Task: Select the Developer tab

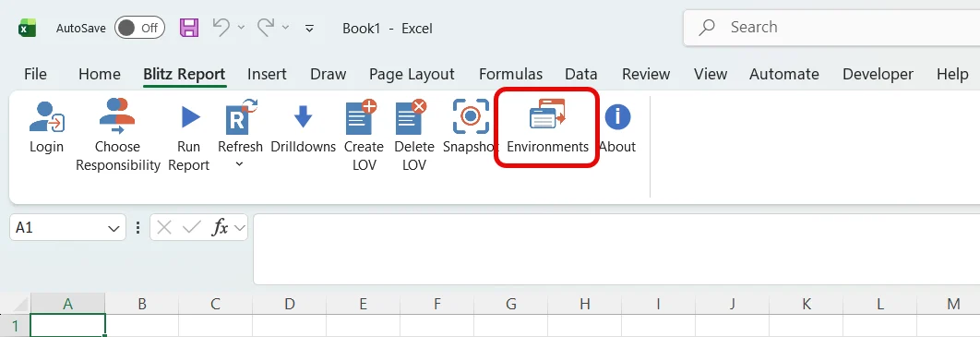Action: click(x=878, y=74)
